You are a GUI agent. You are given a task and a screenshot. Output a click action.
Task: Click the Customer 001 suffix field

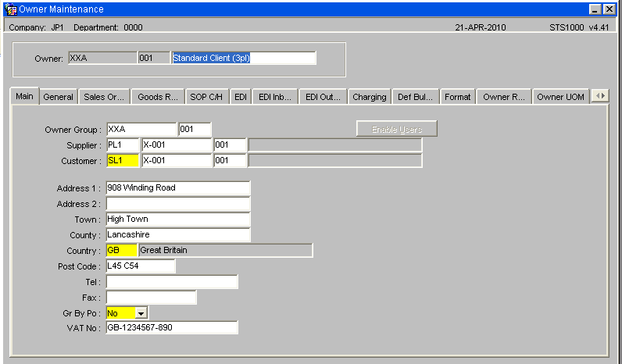230,161
